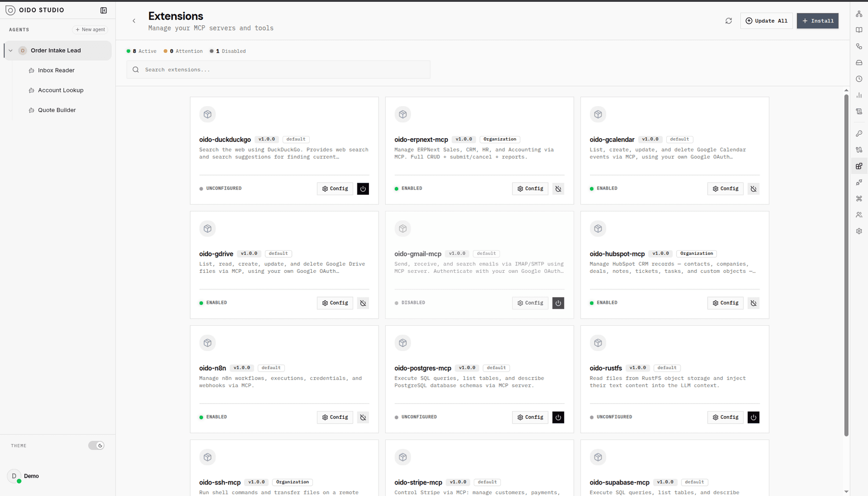868x496 pixels.
Task: Select the Quote Builder sub-agent
Action: pyautogui.click(x=57, y=110)
